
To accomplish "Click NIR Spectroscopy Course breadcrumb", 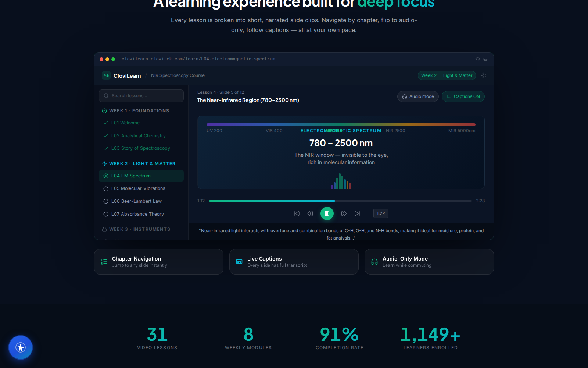I will click(x=178, y=75).
